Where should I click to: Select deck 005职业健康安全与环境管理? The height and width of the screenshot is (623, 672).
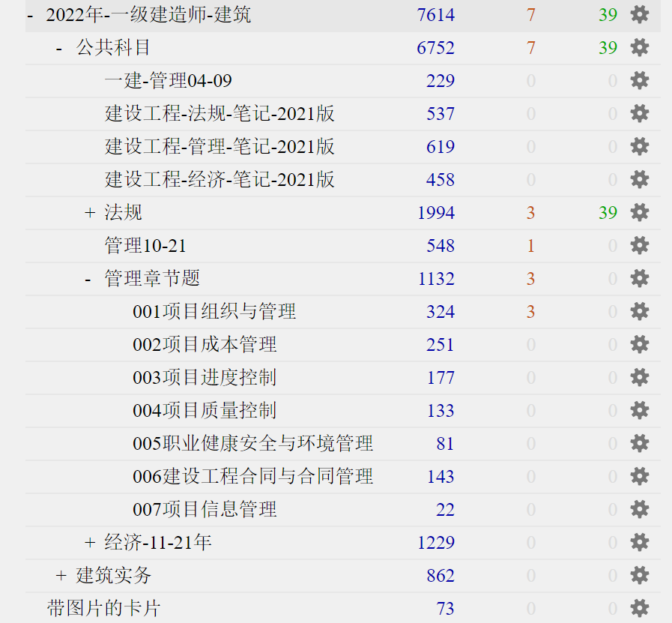tap(253, 444)
